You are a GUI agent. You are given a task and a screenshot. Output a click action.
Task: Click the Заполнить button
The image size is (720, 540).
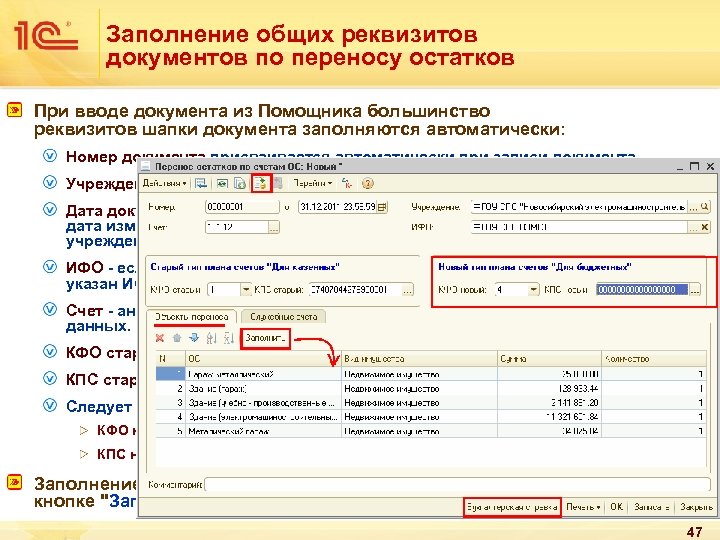(x=265, y=338)
